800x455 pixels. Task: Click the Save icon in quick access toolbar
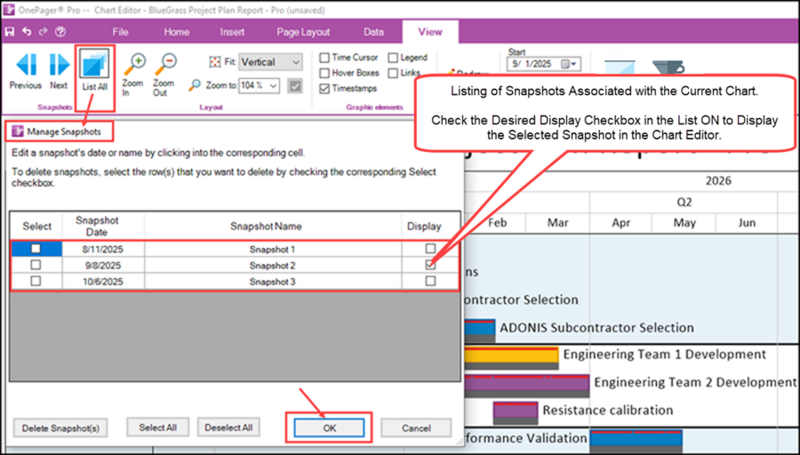coord(9,32)
